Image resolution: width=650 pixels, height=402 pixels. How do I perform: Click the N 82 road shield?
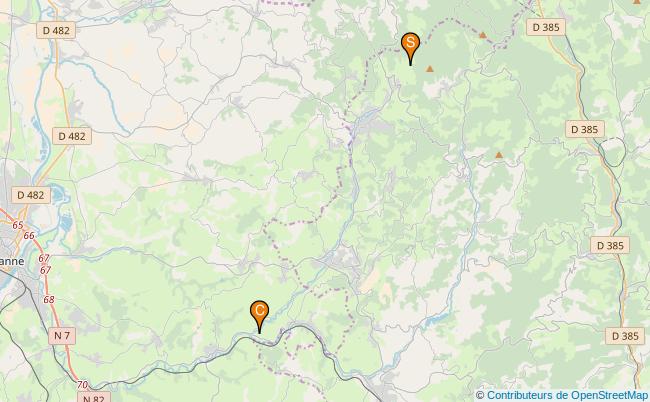(94, 398)
